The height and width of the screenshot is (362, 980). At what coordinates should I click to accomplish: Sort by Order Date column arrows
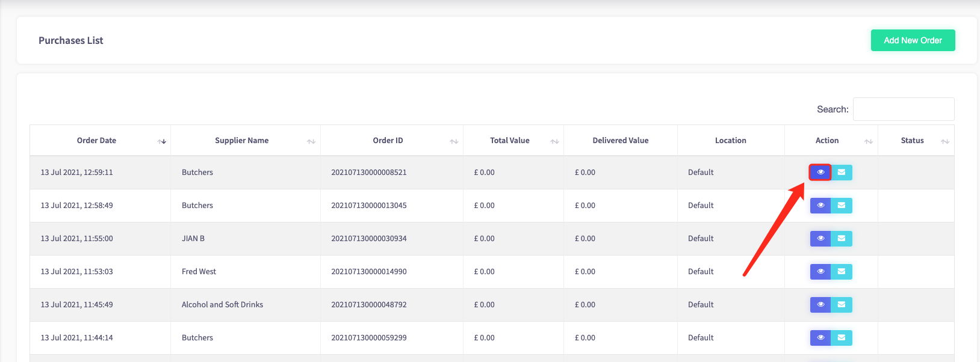tap(161, 141)
